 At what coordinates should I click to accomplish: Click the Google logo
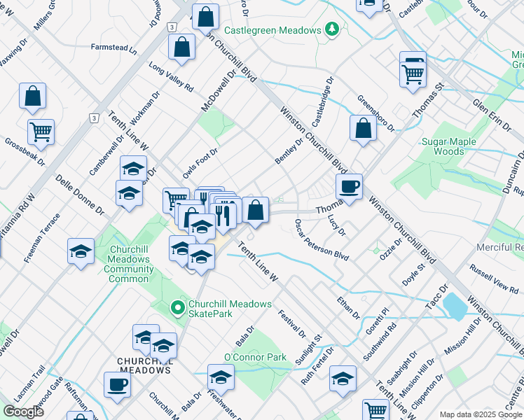(x=23, y=412)
